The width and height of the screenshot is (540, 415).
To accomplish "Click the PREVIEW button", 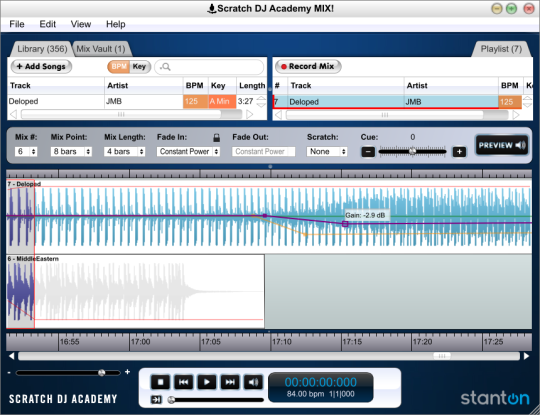I will [502, 145].
